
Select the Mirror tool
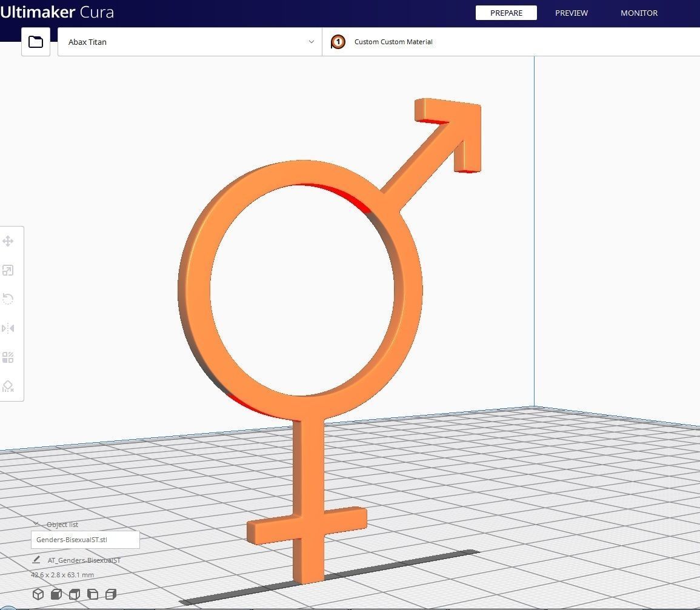[x=8, y=328]
